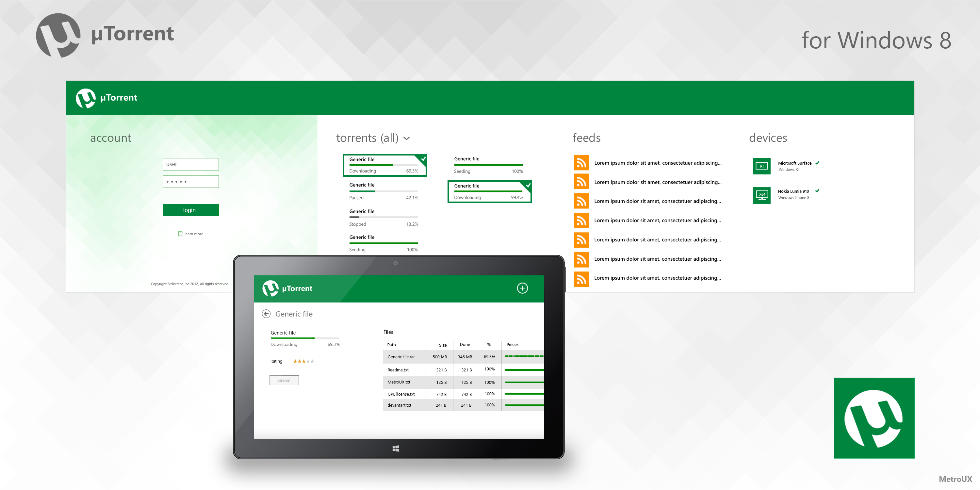
Task: Click the learn more link under login
Action: pyautogui.click(x=191, y=234)
